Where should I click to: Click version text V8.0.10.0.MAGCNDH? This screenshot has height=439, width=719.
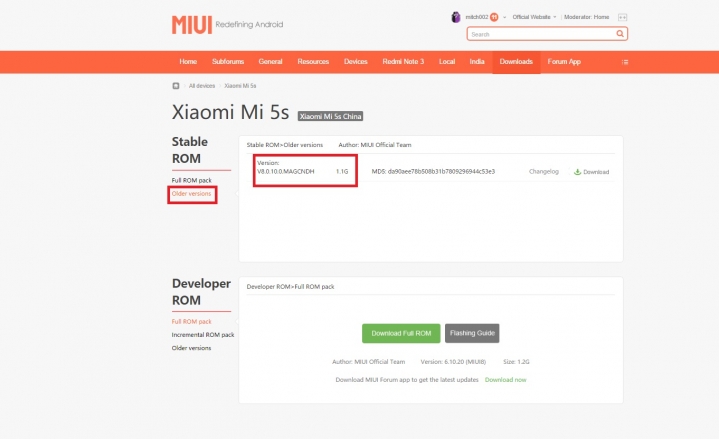pos(286,172)
